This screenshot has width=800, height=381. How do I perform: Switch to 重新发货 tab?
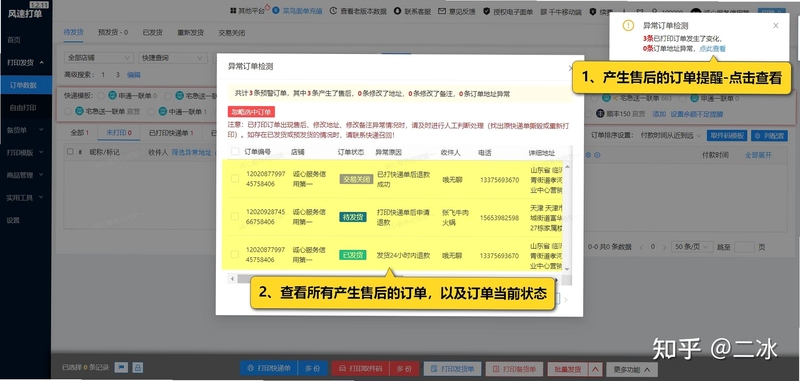[x=190, y=32]
